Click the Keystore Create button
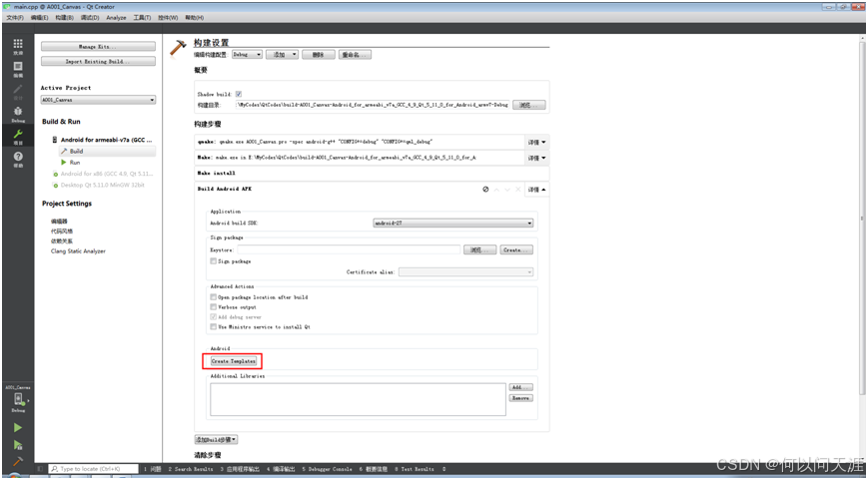The width and height of the screenshot is (868, 480). click(x=516, y=249)
